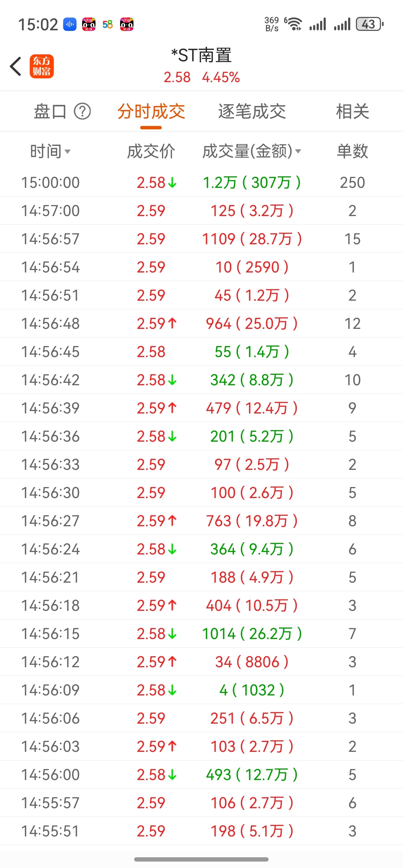Open the 相关 tab

coord(352,112)
